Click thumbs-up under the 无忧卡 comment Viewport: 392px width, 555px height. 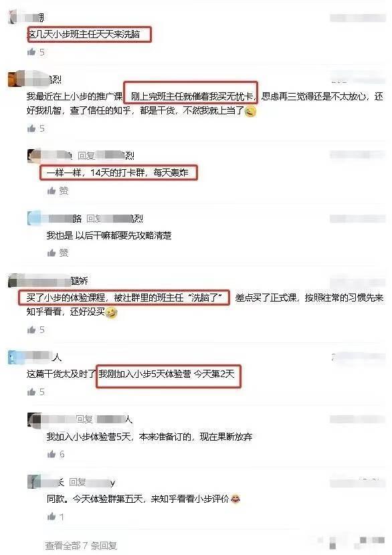[x=31, y=128]
